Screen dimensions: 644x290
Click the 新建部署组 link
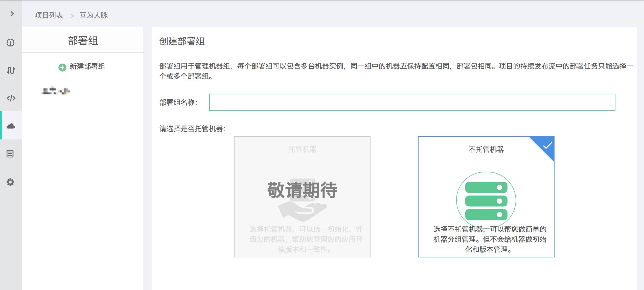coord(87,66)
